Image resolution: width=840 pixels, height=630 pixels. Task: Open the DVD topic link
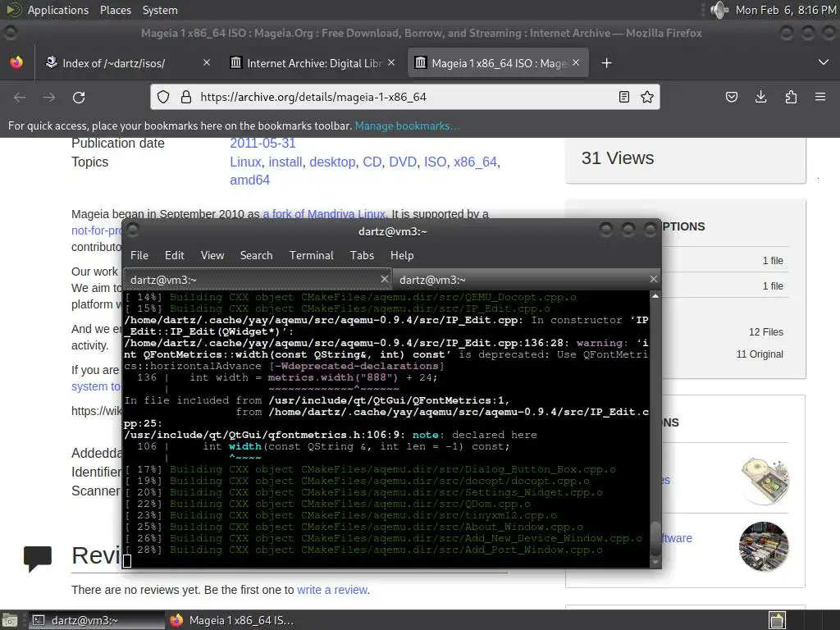[x=402, y=162]
